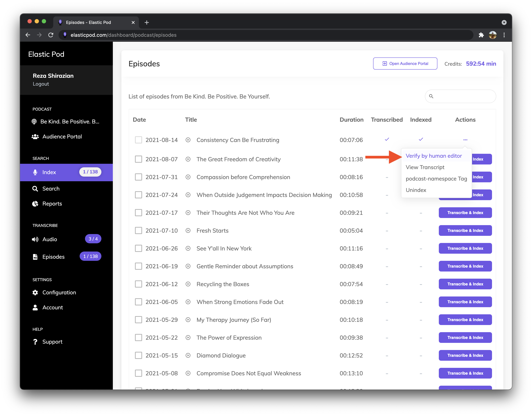Transcribe & Index Gentle Reminder about Assumptions
Screen dimensions: 532x416
click(x=465, y=266)
